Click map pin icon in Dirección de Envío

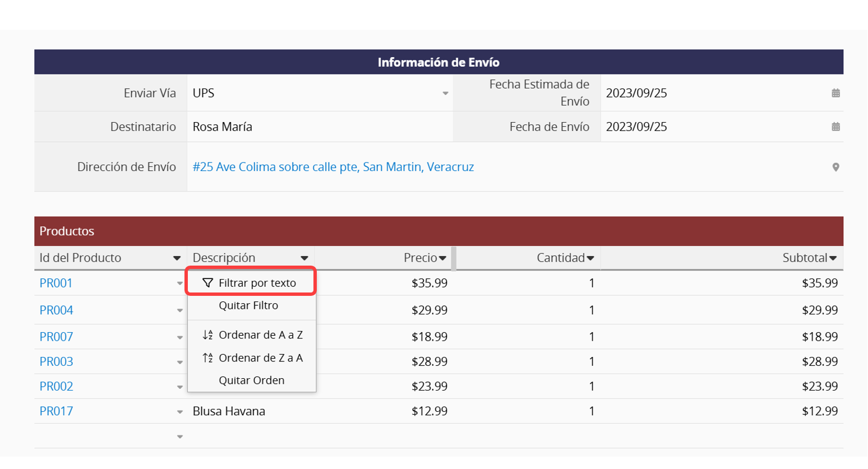tap(835, 167)
